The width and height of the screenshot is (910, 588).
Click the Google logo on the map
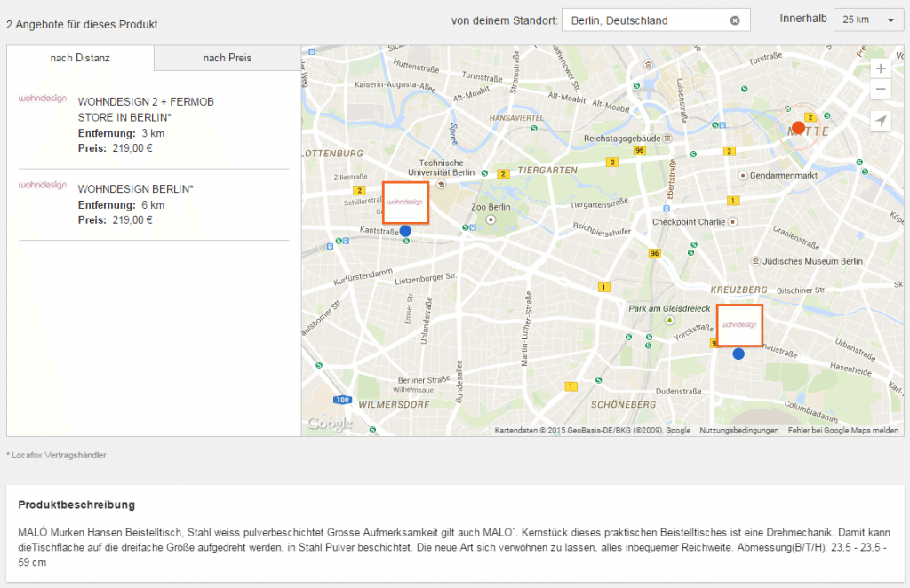329,424
